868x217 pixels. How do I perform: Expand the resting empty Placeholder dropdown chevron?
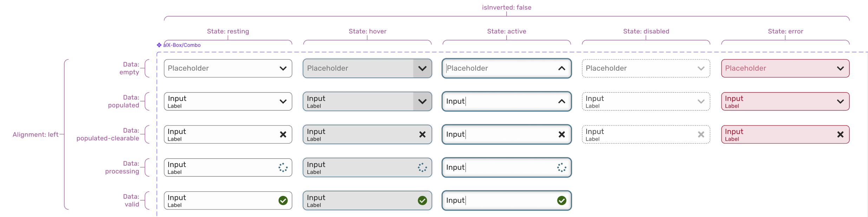pyautogui.click(x=283, y=68)
